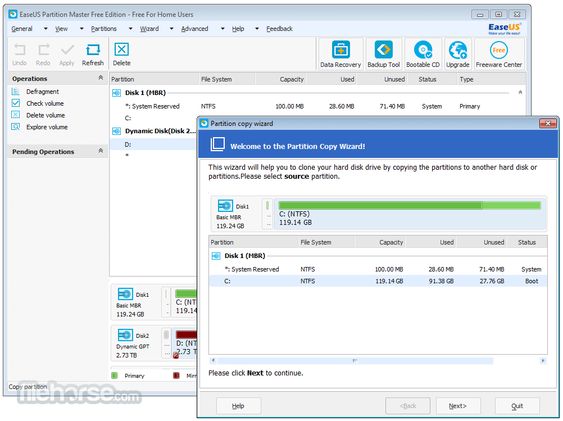Click the Dynamic Disk (Disk 2) icon in main list
563x421 pixels.
coord(116,131)
